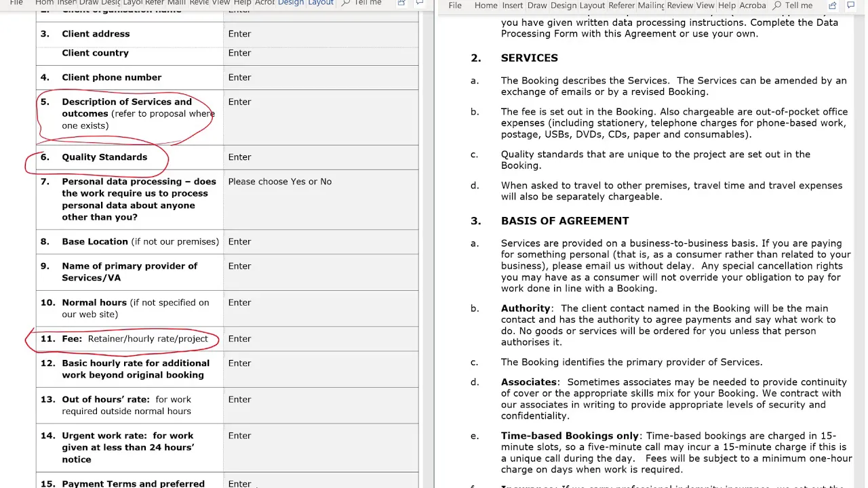
Task: Switch to Home tab in right Word window
Action: 486,5
